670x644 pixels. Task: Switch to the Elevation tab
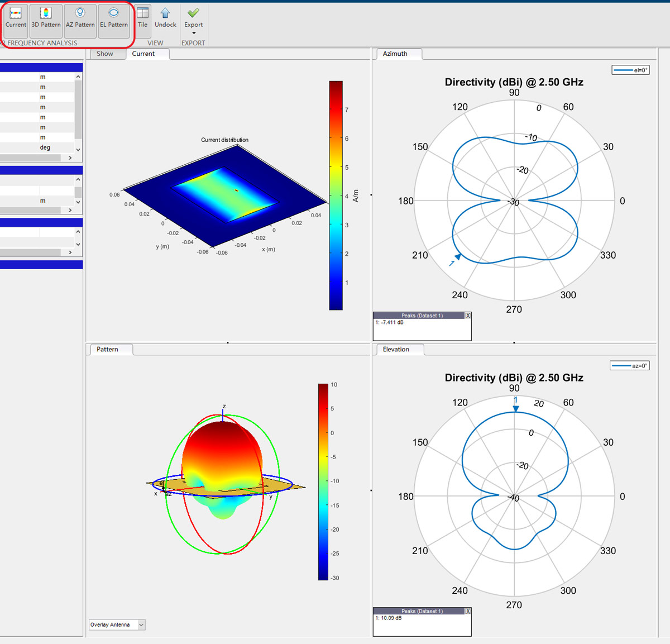click(x=396, y=349)
